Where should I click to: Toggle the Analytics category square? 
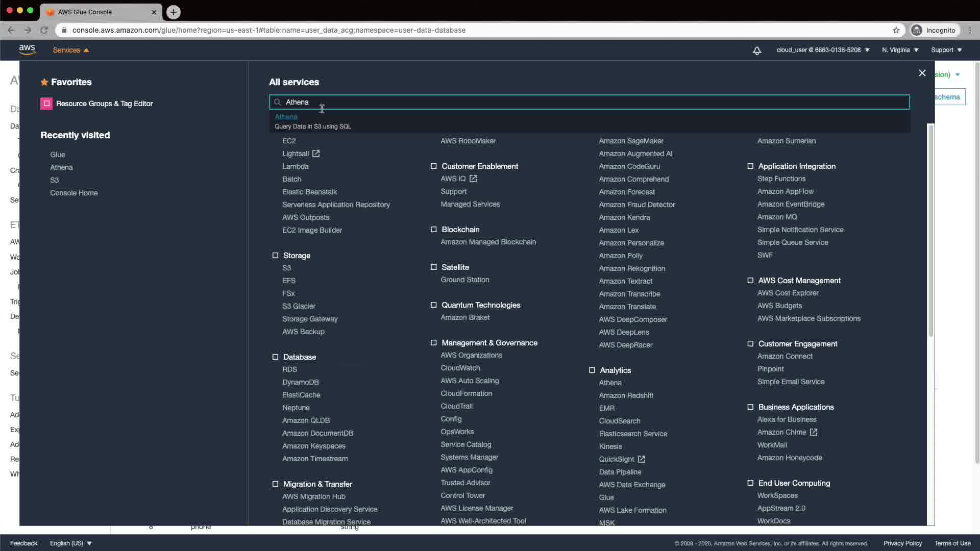pos(592,370)
